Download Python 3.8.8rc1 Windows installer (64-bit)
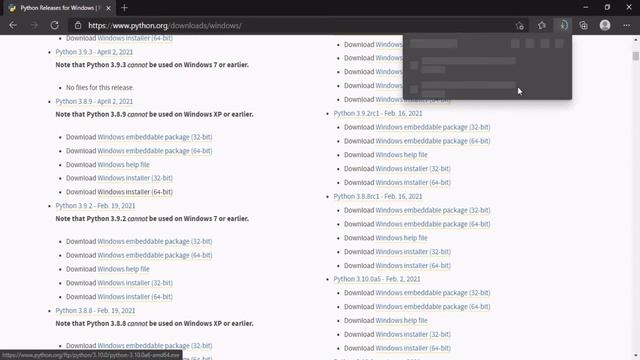This screenshot has width=640, height=360. click(x=413, y=265)
